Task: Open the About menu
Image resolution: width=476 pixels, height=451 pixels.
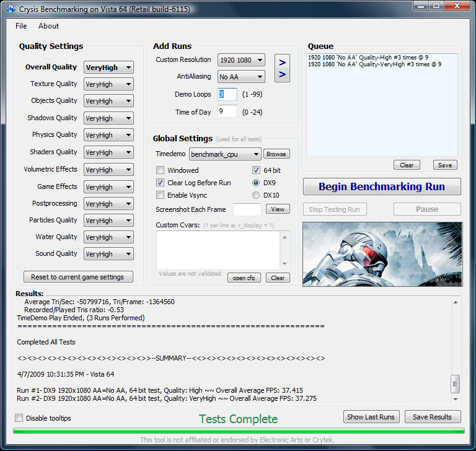Action: pos(48,26)
